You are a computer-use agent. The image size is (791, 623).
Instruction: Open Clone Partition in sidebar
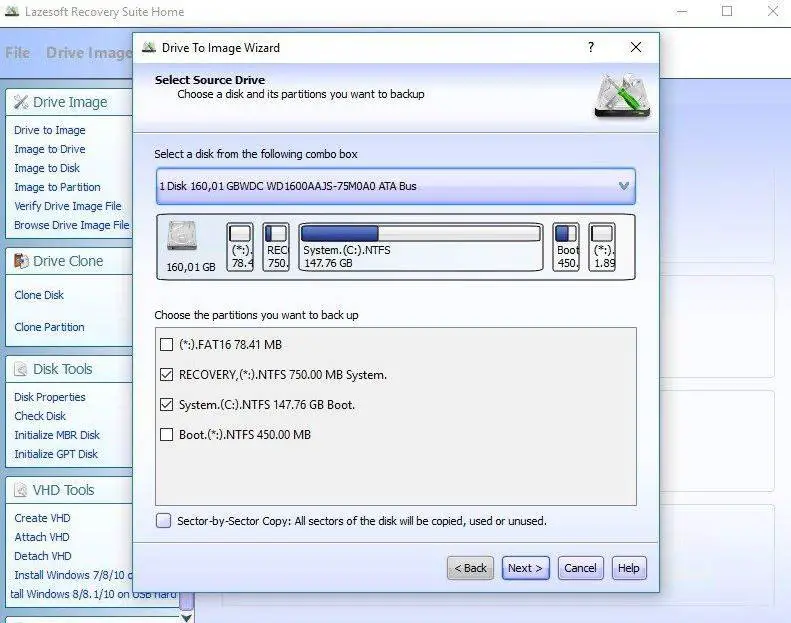tap(49, 327)
